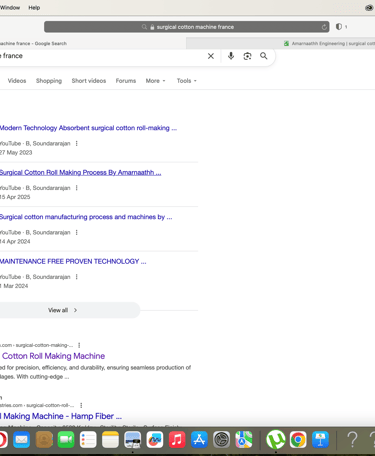This screenshot has width=375, height=456.
Task: Open options dots beside surgical-cotton-roll result
Action: [x=81, y=405]
